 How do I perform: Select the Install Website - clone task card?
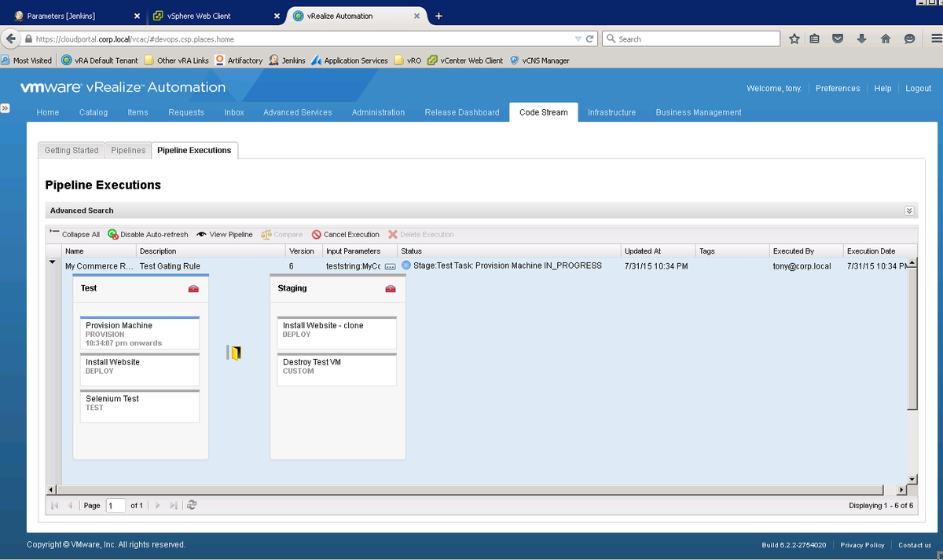click(x=336, y=333)
